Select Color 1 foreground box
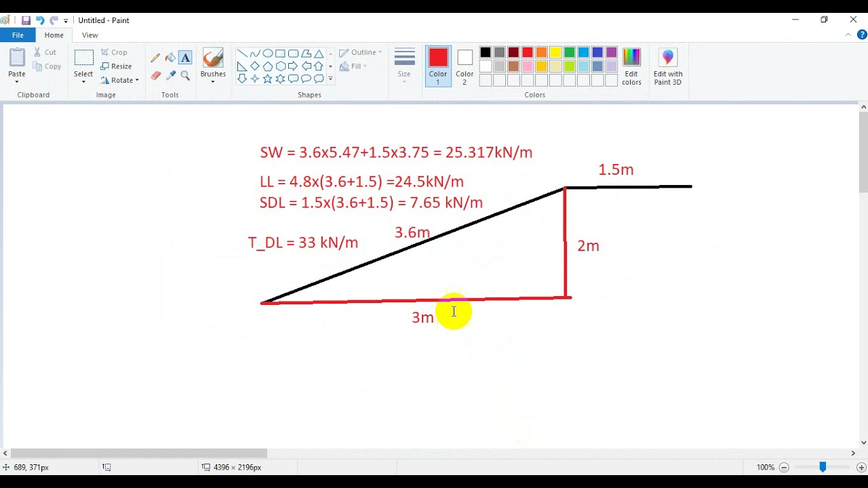868x488 pixels. [438, 66]
